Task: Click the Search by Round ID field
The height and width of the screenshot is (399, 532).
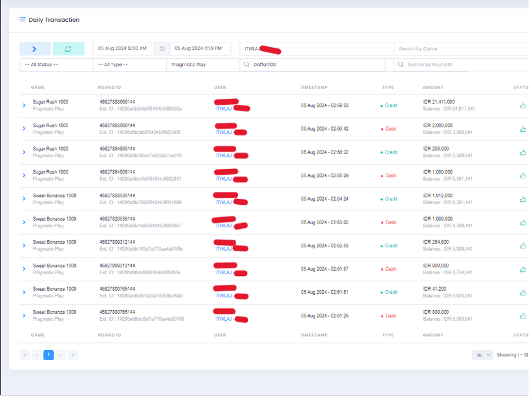Action: [461, 65]
